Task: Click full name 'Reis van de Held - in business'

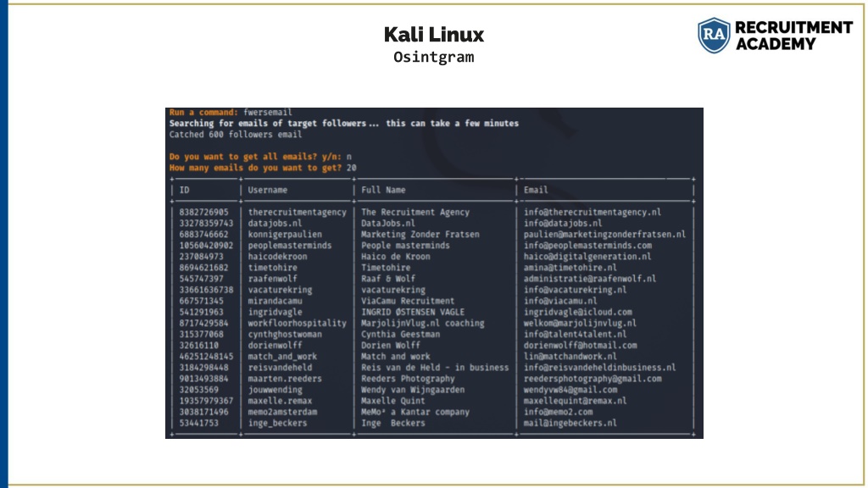Action: tap(435, 367)
